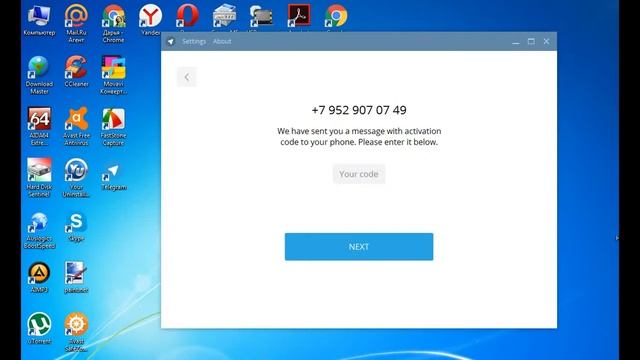Select the Skype desktop icon
The image size is (640, 360).
76,227
